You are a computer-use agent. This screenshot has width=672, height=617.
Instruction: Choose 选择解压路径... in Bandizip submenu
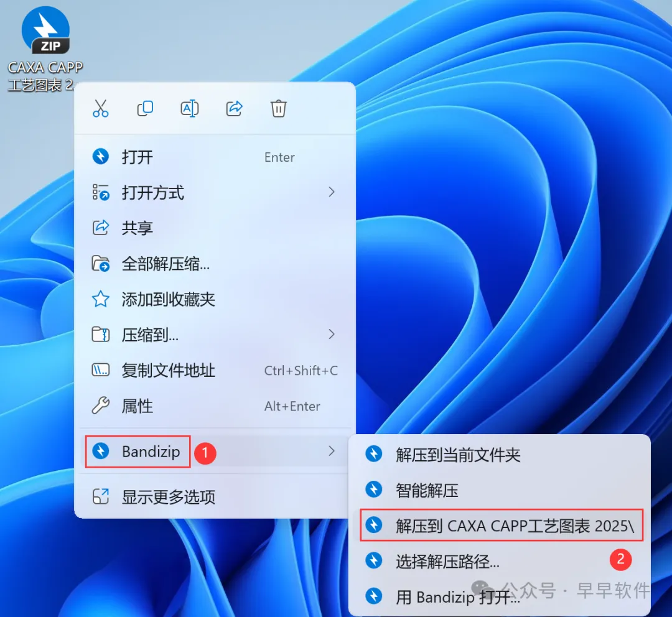click(x=500, y=561)
